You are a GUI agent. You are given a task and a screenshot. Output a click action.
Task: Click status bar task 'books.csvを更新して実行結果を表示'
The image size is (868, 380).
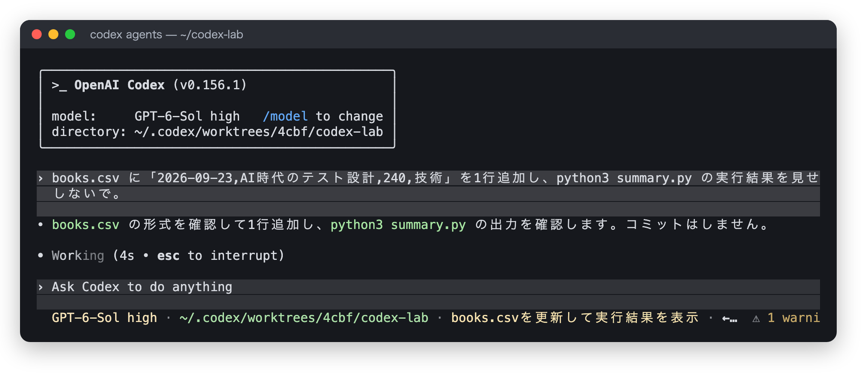tap(575, 318)
